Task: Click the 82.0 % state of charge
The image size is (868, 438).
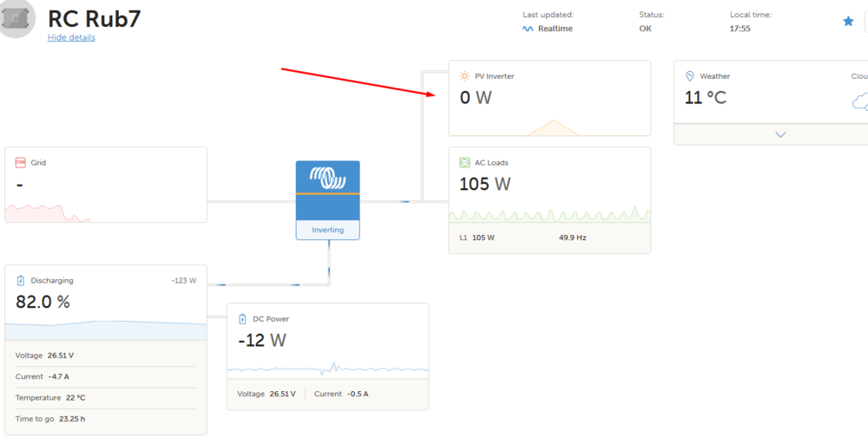Action: [43, 302]
